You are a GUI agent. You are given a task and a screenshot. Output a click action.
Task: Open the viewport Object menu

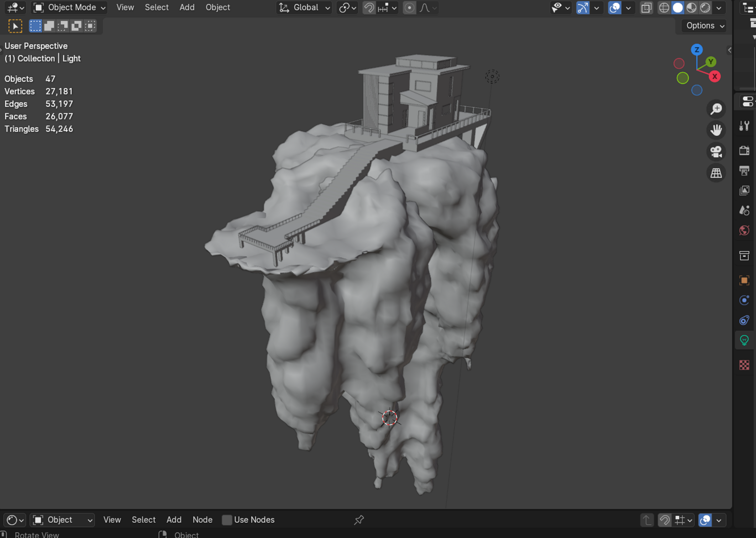[218, 8]
